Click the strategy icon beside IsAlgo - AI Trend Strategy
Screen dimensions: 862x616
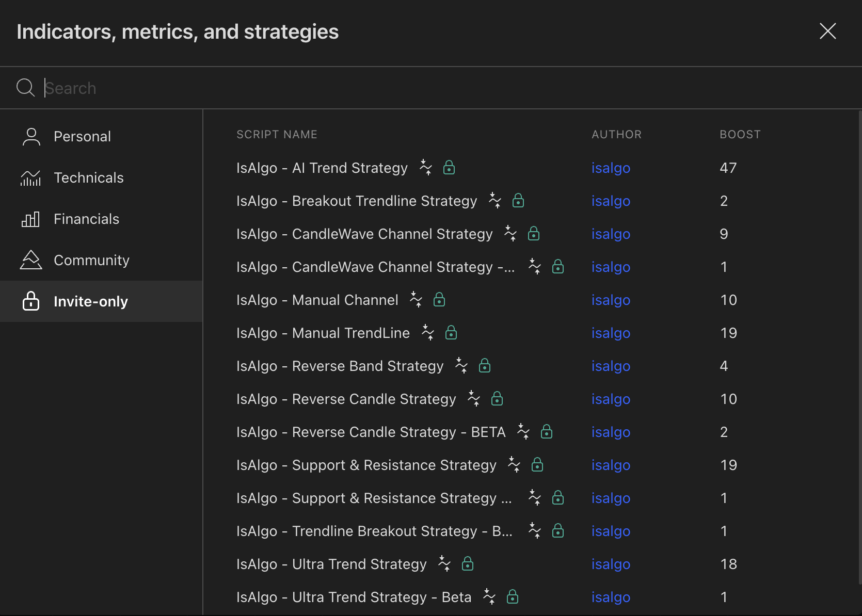(426, 168)
